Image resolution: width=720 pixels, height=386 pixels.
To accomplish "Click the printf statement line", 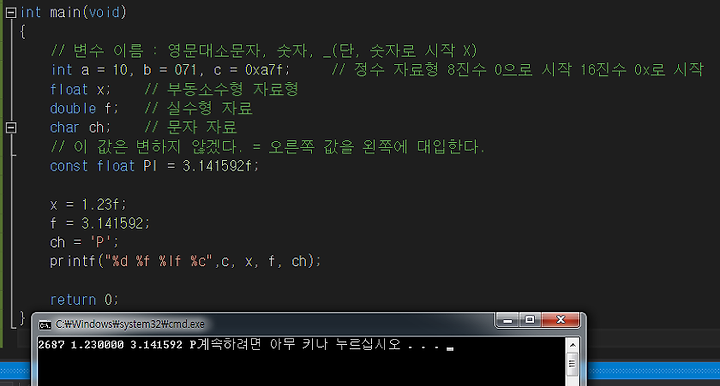I will (186, 261).
